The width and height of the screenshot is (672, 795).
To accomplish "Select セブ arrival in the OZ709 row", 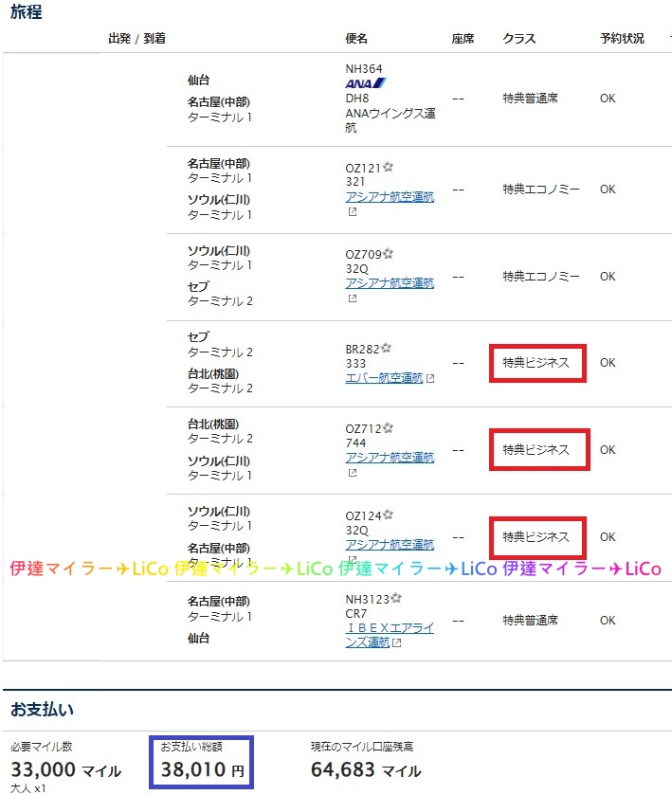I will (x=198, y=286).
